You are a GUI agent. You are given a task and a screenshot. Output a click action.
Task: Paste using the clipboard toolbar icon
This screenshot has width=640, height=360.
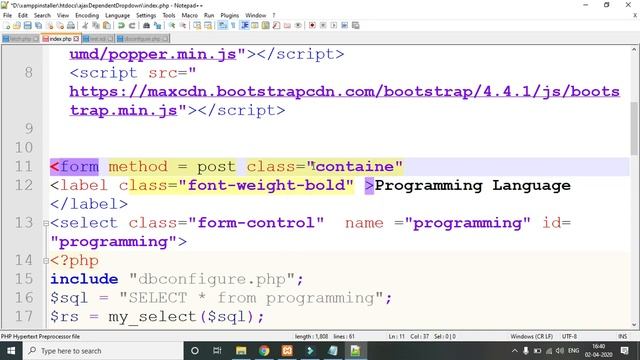point(107,25)
